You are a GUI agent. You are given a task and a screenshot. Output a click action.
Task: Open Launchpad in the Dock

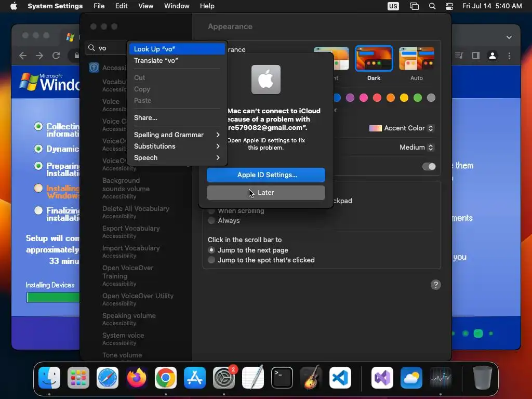tap(78, 378)
